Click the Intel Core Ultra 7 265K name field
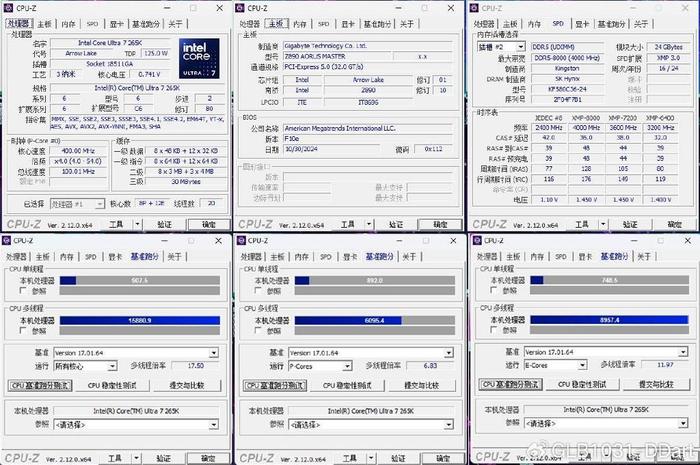 coord(110,43)
